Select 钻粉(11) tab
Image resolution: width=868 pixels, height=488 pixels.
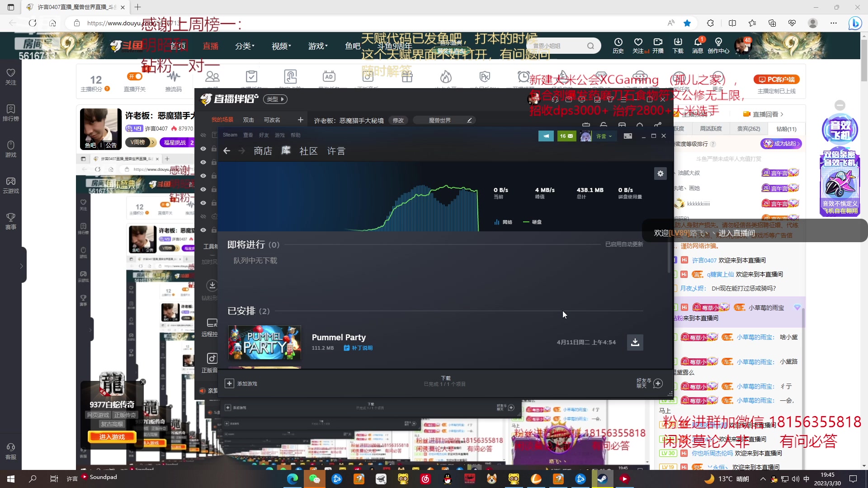point(786,129)
